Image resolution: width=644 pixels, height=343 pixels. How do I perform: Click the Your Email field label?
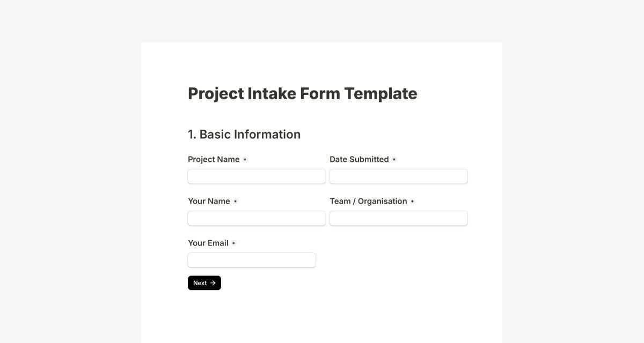(x=208, y=242)
